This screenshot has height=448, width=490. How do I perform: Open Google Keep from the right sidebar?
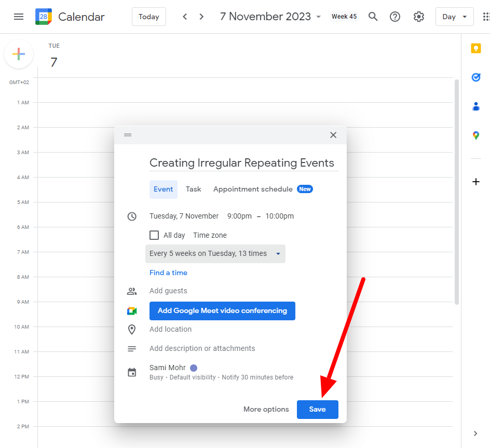point(476,48)
